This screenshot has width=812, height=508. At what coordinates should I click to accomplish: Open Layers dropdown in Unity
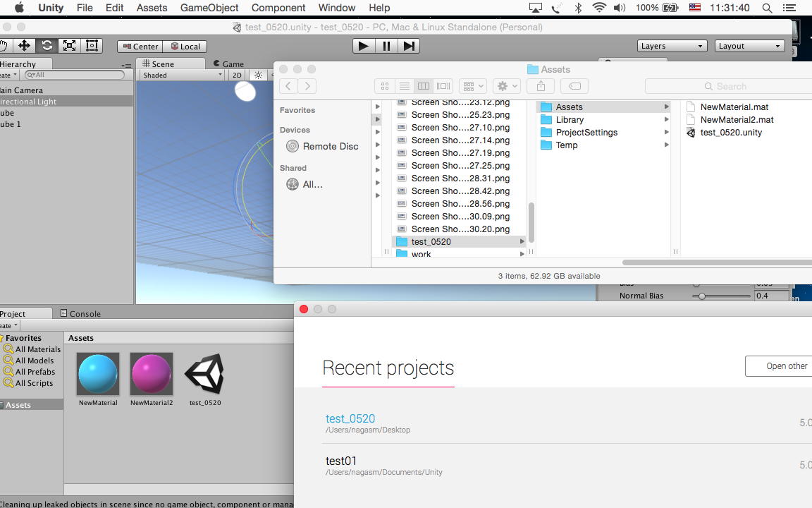(672, 46)
